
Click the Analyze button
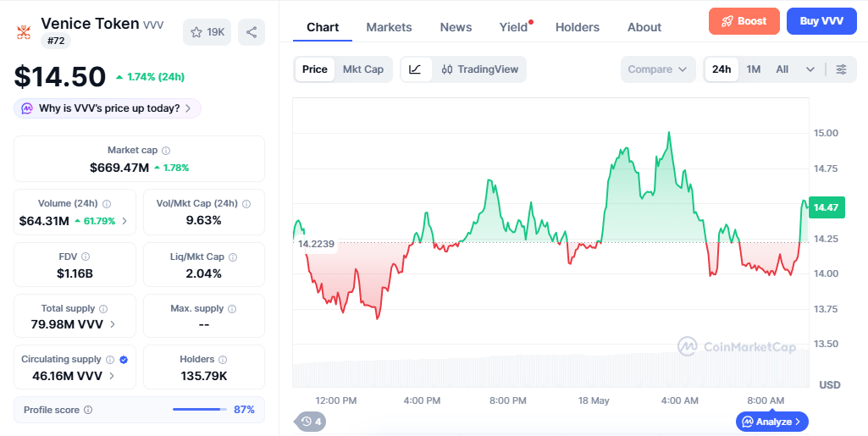pos(772,422)
